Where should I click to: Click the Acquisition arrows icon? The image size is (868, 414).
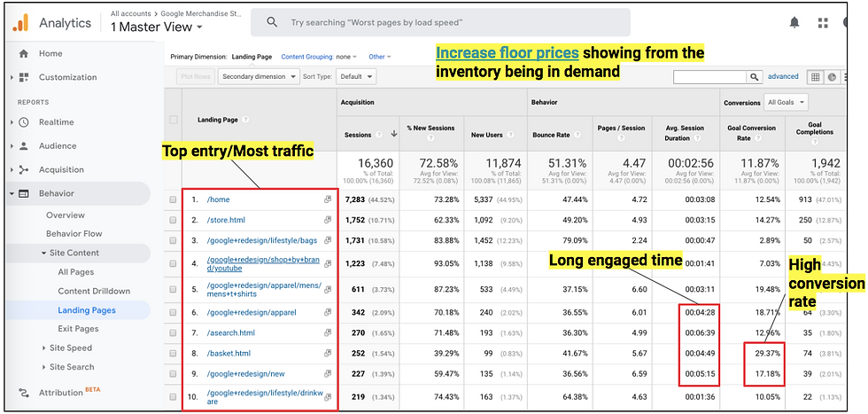tap(24, 169)
